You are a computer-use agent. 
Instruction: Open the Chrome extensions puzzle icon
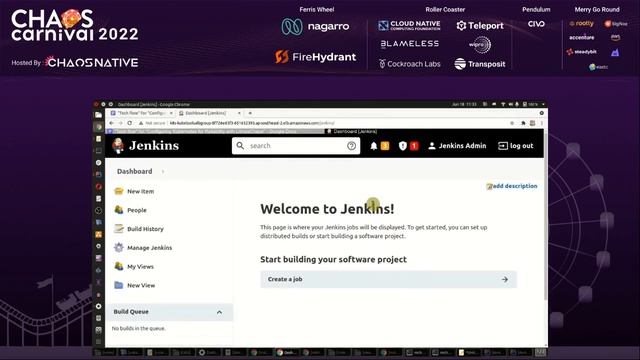pos(523,123)
